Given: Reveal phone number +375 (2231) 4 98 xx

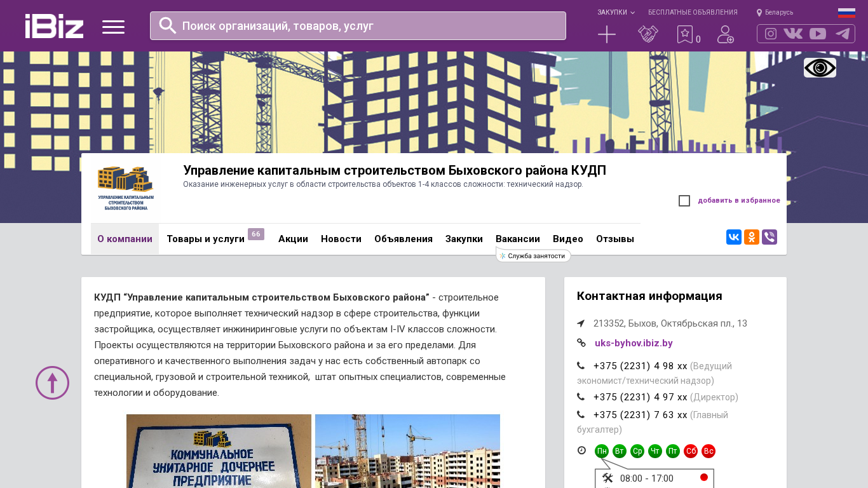Looking at the screenshot, I should 641,366.
